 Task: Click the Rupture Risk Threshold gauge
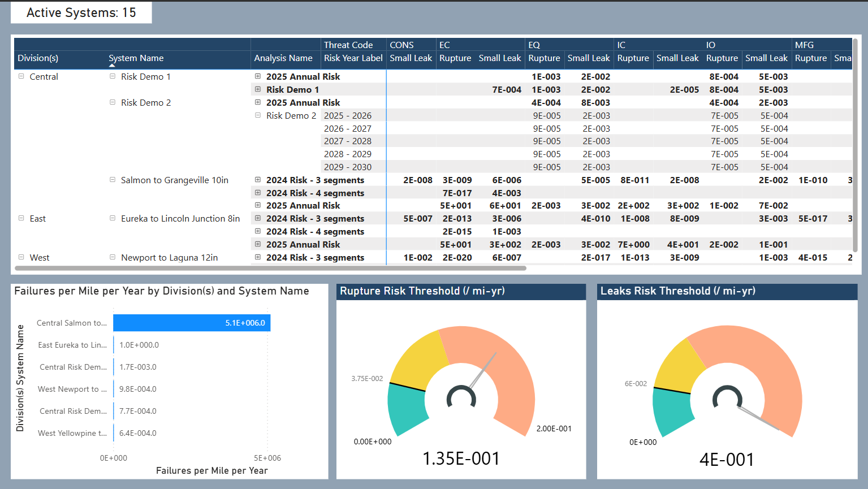pyautogui.click(x=461, y=390)
